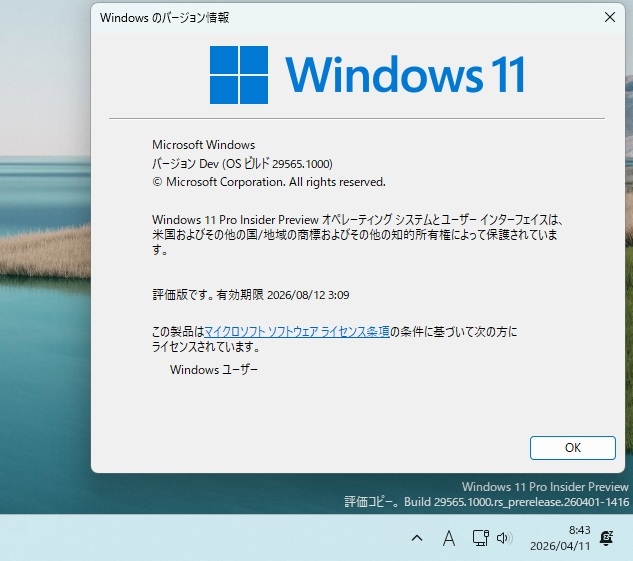This screenshot has width=633, height=561.
Task: Click the Windows ユーザー licensee text
Action: pyautogui.click(x=214, y=369)
